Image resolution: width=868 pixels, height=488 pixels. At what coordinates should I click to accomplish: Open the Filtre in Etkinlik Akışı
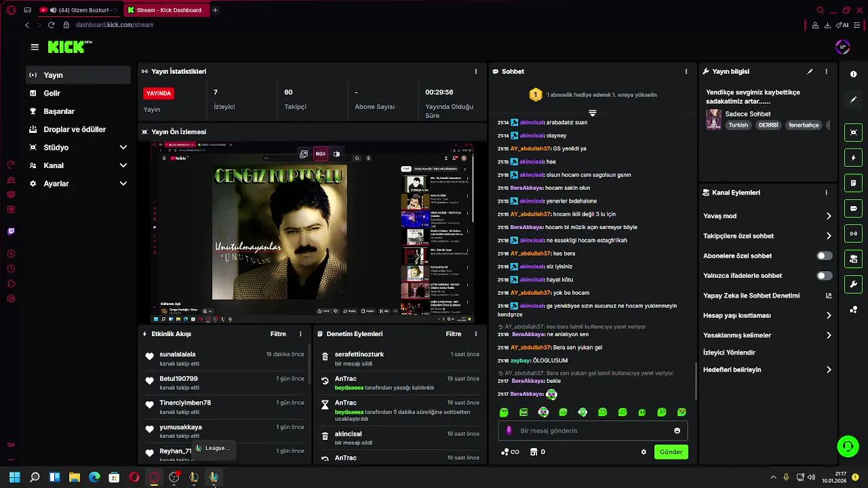[278, 334]
